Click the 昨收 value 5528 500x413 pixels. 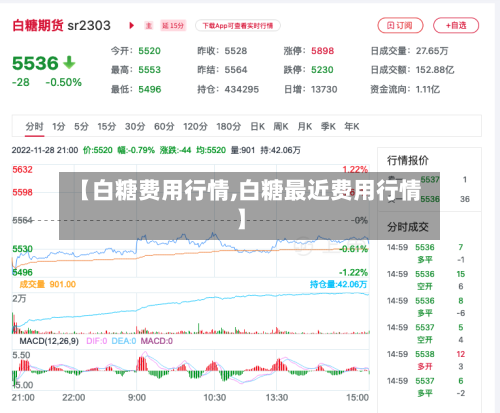coord(236,51)
